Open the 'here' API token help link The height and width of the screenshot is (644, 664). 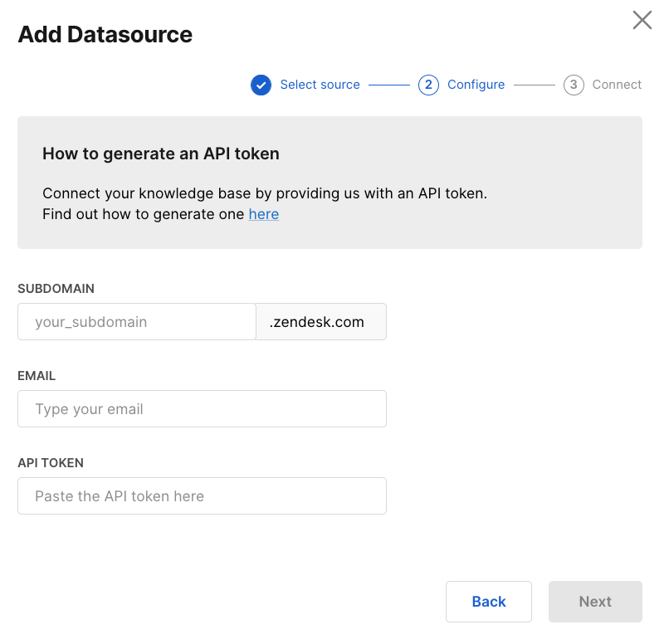point(263,214)
